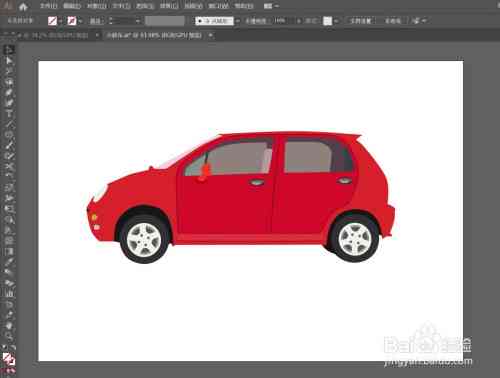Open the fill color dropdown arrow
500x378 pixels.
(61, 21)
